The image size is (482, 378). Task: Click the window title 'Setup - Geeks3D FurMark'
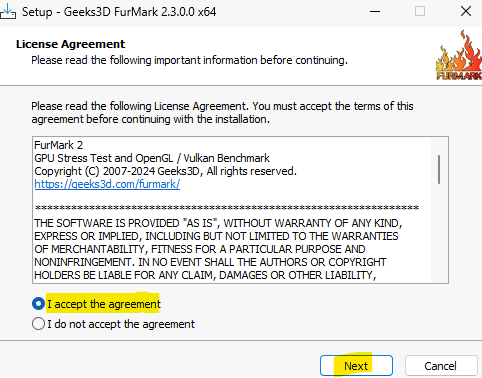tap(119, 12)
